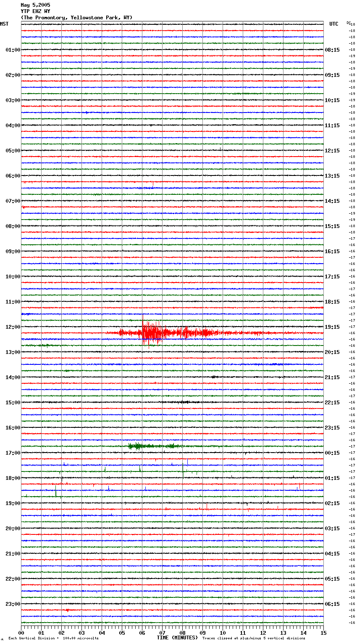Viewport: 357px width, 644px height.
Task: Click the "Each Vertical Division = 100.00 microvolts" note
Action: tap(53, 639)
